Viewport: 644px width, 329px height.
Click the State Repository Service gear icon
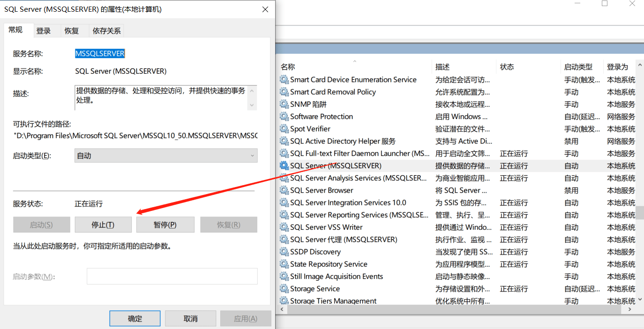284,264
